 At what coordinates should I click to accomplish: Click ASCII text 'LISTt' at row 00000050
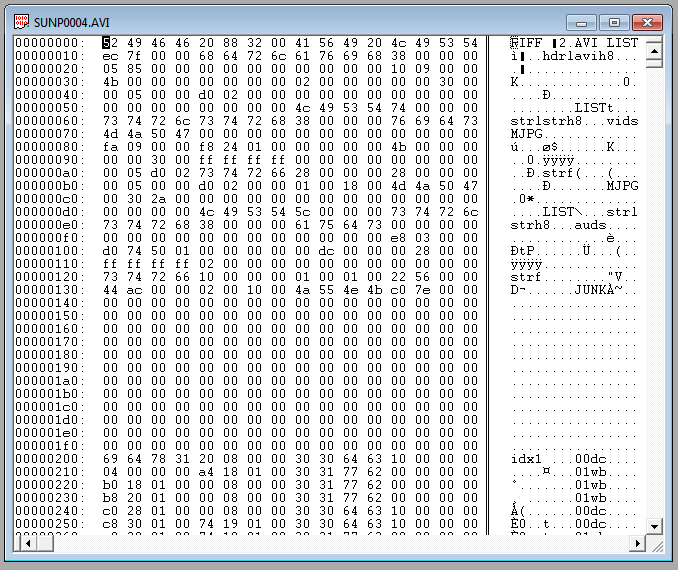click(594, 107)
